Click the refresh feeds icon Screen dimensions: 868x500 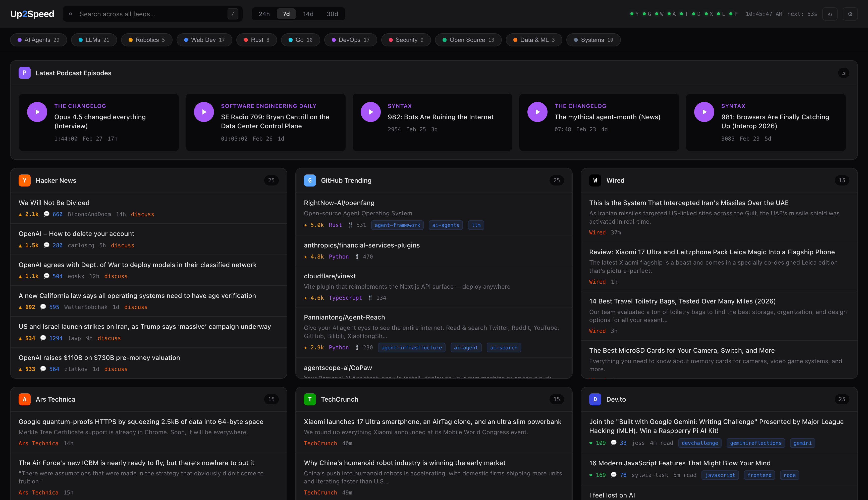tap(830, 14)
